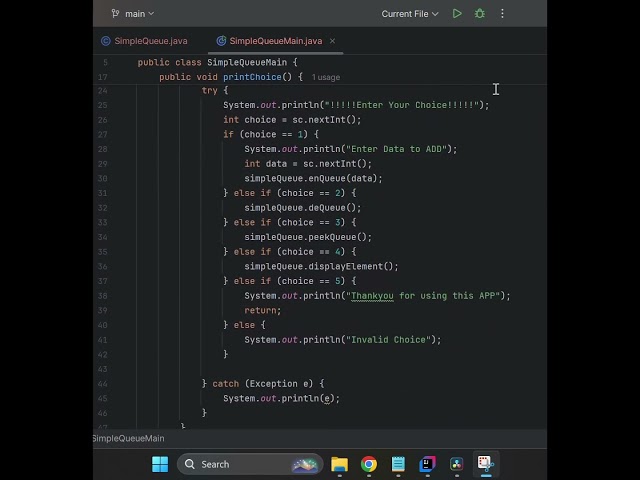Open File Explorer from the taskbar
Image resolution: width=640 pixels, height=480 pixels.
tap(339, 464)
